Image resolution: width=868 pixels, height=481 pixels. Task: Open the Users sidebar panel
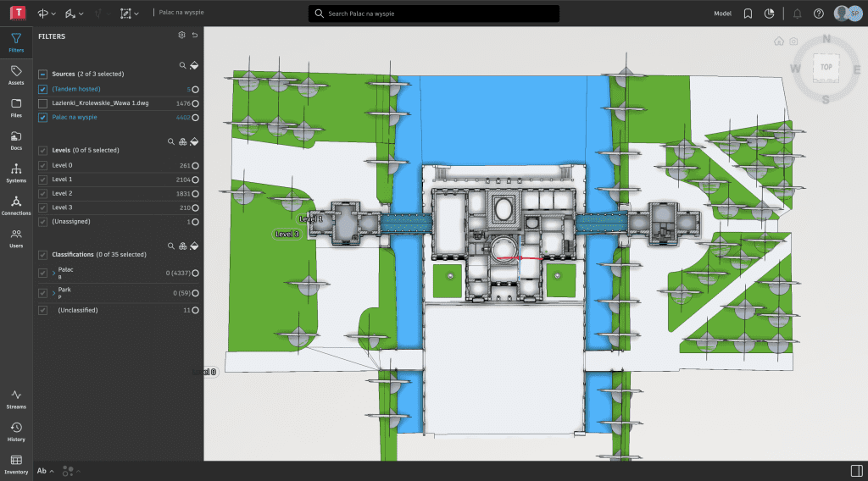(x=16, y=238)
